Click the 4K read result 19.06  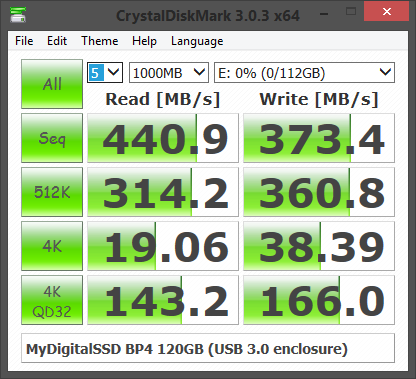point(163,246)
